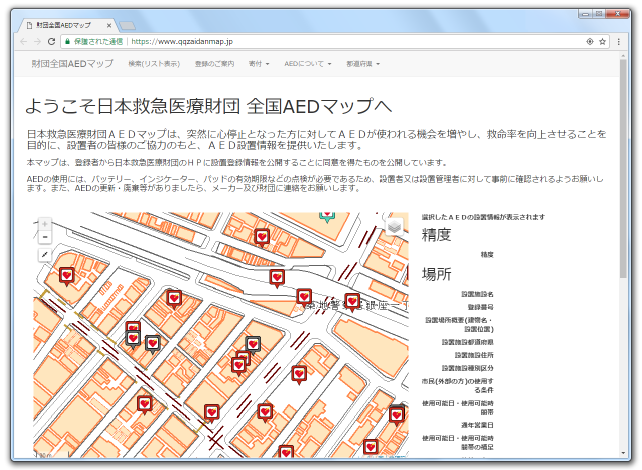Select the AED marker beside the 銀座一丁目 label
Viewport: 642px width, 470px height.
352,301
